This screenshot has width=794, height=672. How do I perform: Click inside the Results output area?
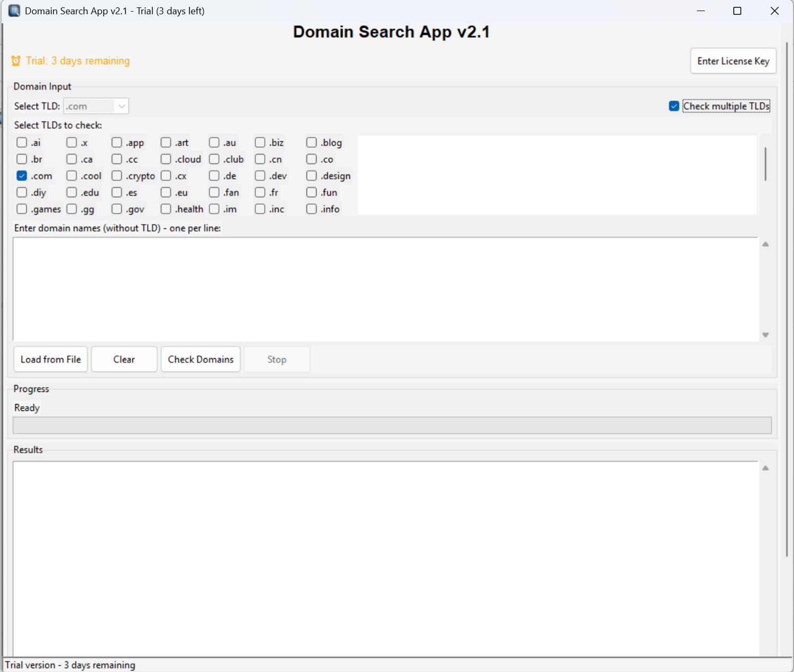coord(385,559)
